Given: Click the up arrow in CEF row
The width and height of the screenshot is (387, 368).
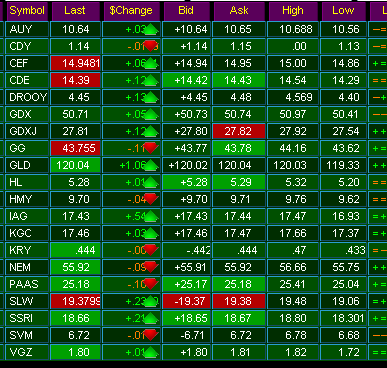Looking at the screenshot, I should coord(151,64).
